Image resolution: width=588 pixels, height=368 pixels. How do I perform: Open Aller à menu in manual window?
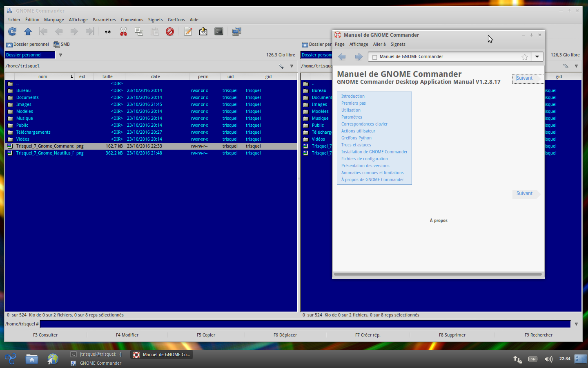point(379,44)
